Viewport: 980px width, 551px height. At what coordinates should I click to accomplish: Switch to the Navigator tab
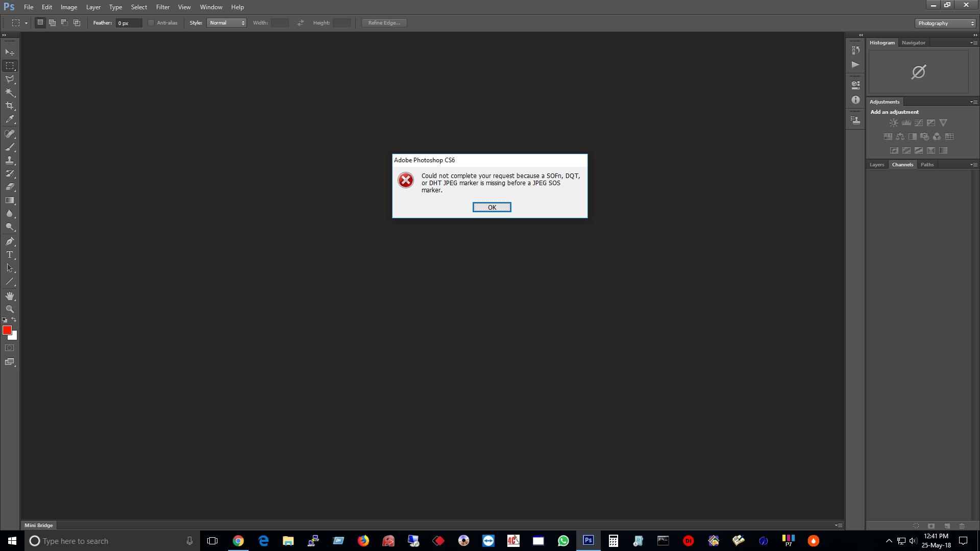[x=913, y=42]
